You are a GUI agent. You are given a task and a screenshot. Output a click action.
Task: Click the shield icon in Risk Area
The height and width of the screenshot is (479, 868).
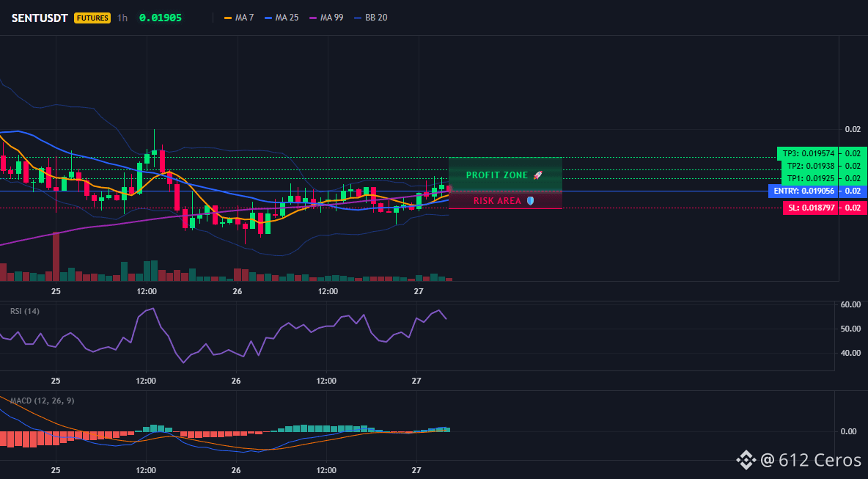coord(530,200)
